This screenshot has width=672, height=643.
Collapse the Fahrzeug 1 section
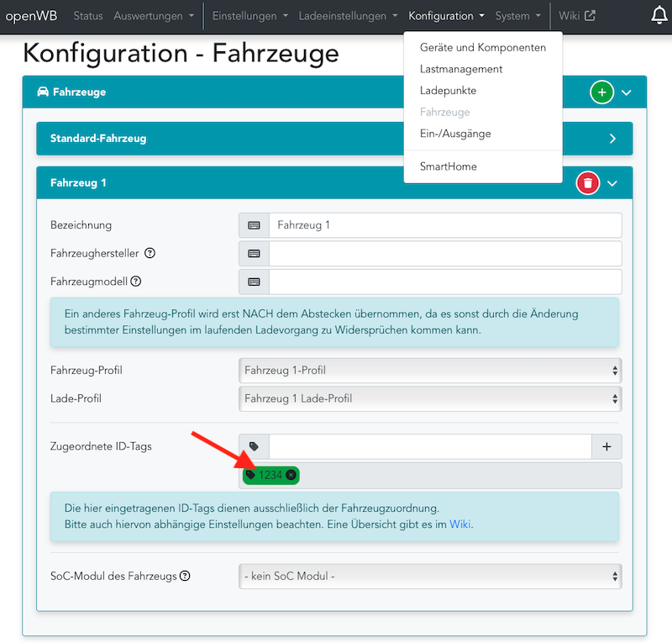click(612, 183)
